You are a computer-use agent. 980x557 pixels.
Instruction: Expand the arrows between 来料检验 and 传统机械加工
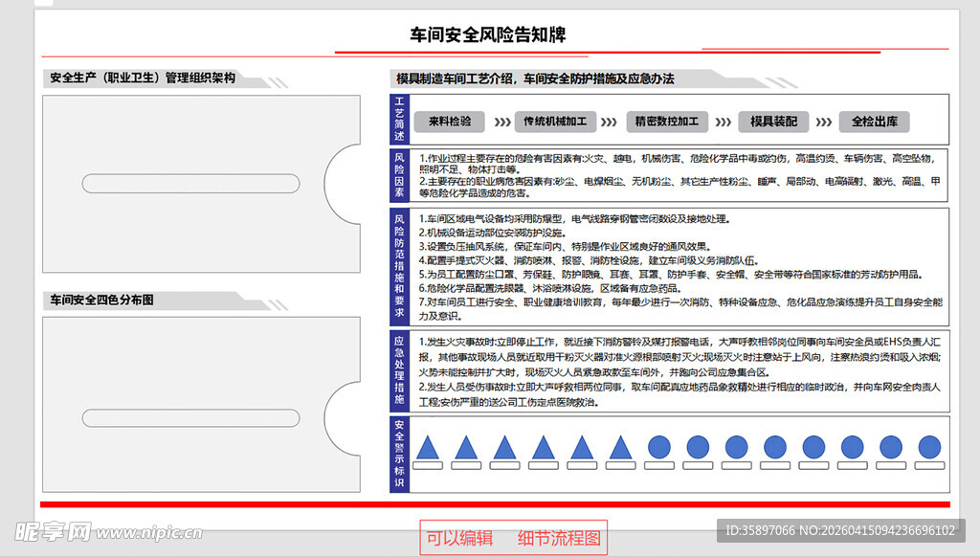click(501, 122)
